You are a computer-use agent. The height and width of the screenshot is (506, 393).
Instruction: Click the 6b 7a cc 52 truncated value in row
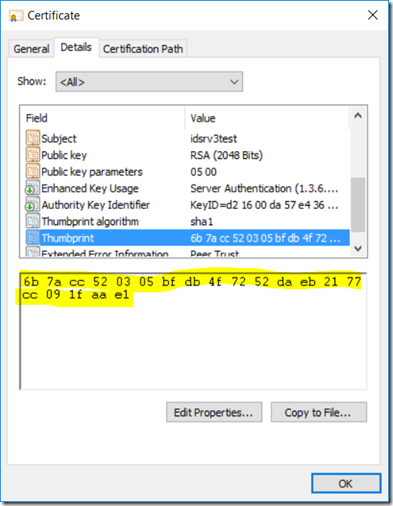pos(265,238)
